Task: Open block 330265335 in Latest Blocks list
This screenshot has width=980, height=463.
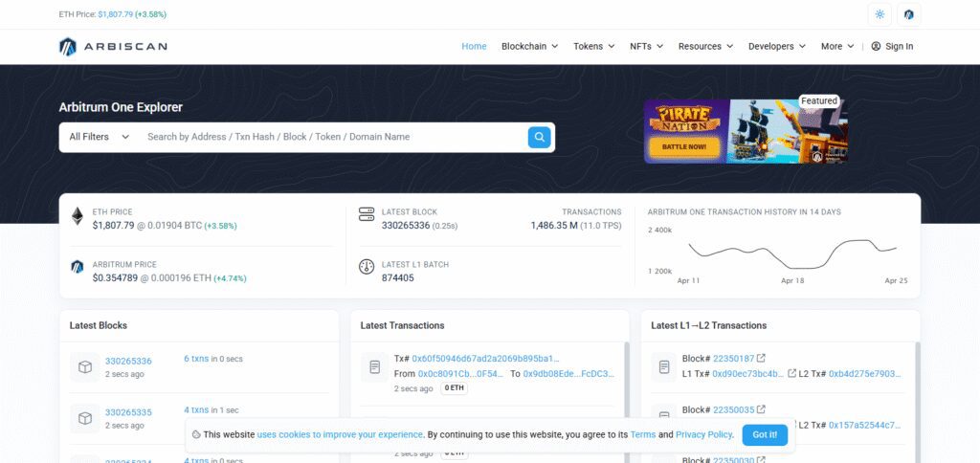Action: coord(128,412)
